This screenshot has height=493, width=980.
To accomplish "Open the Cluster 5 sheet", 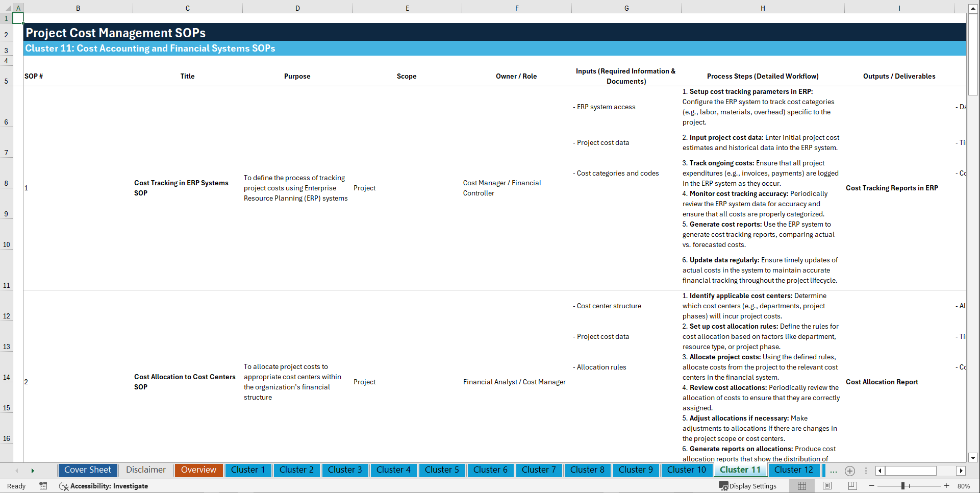I will [442, 470].
